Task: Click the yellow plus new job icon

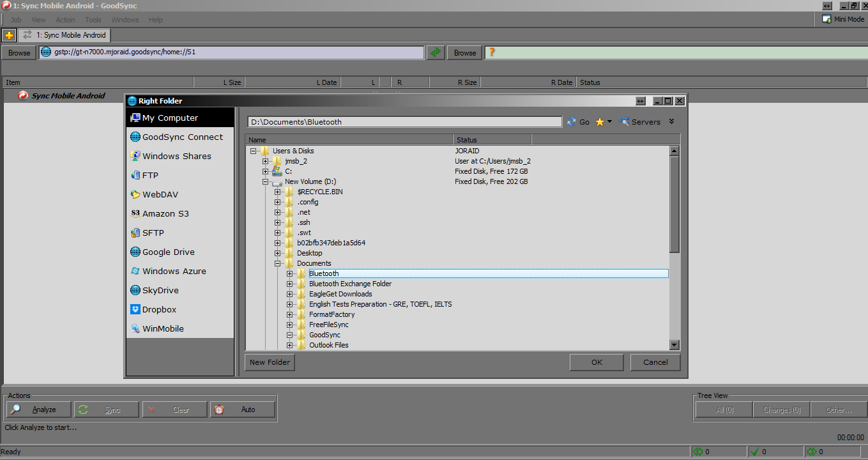Action: coord(9,35)
